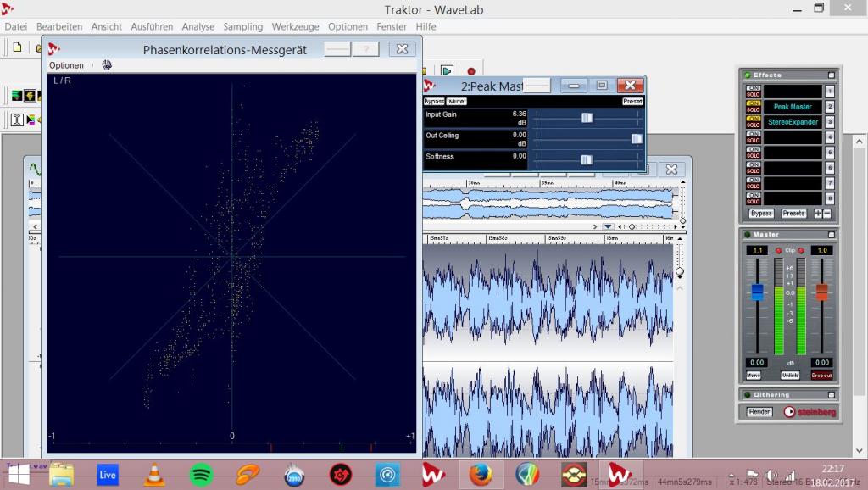Open VLC from the taskbar
The image size is (868, 490).
pos(154,475)
